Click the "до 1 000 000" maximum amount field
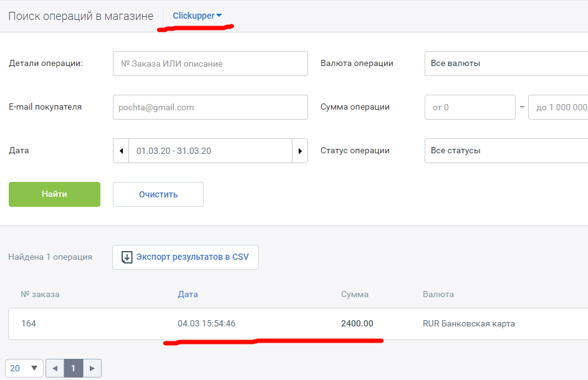Image resolution: width=588 pixels, height=380 pixels. coord(558,107)
